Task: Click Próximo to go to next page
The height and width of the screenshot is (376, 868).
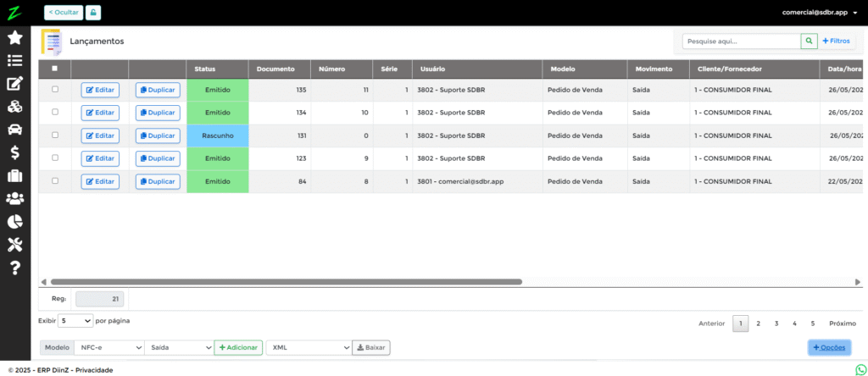Action: (842, 323)
